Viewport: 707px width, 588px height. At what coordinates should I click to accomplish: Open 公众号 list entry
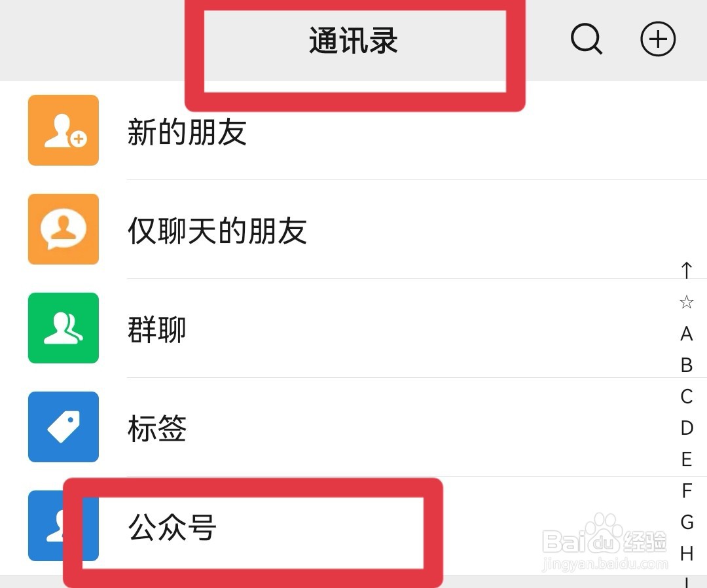[353, 526]
